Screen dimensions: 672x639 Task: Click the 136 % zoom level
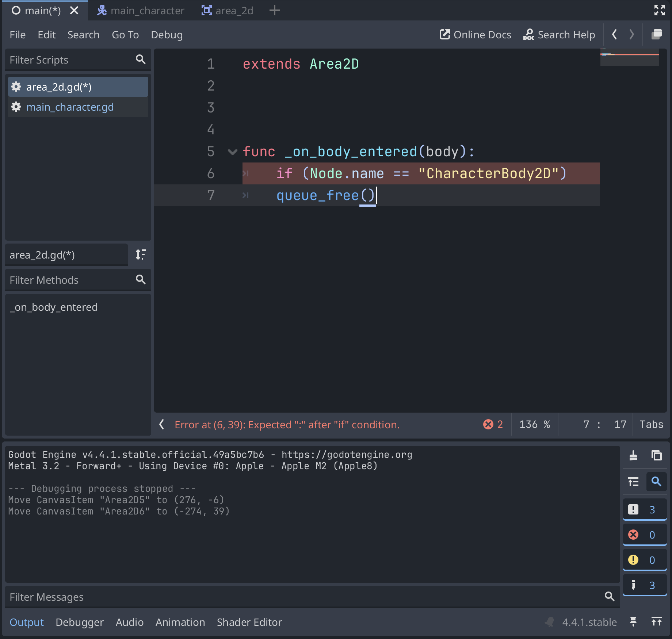[535, 424]
